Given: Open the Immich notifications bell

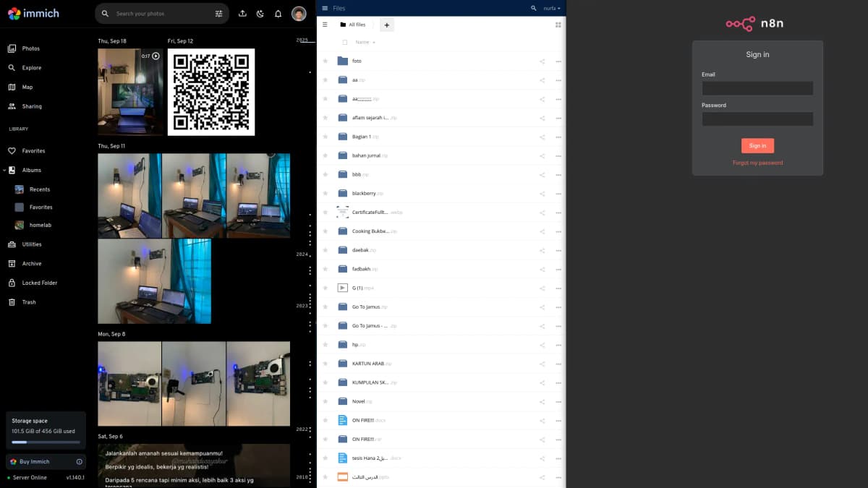Looking at the screenshot, I should [278, 14].
